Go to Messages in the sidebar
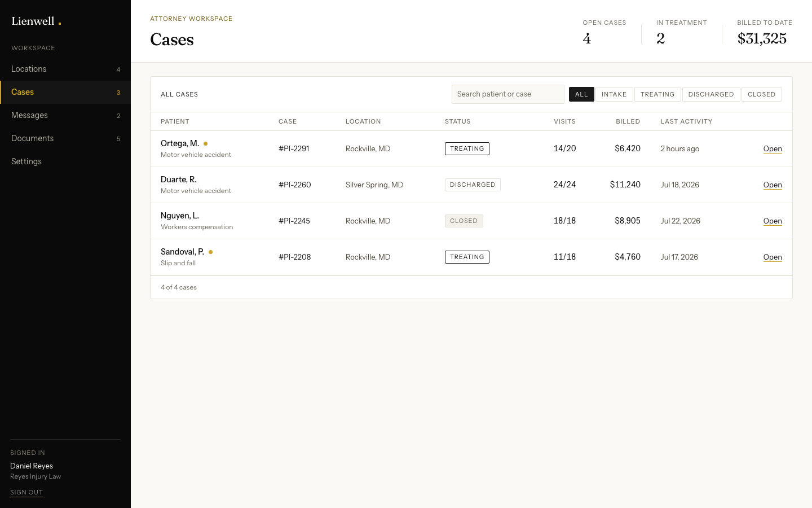 (65, 115)
